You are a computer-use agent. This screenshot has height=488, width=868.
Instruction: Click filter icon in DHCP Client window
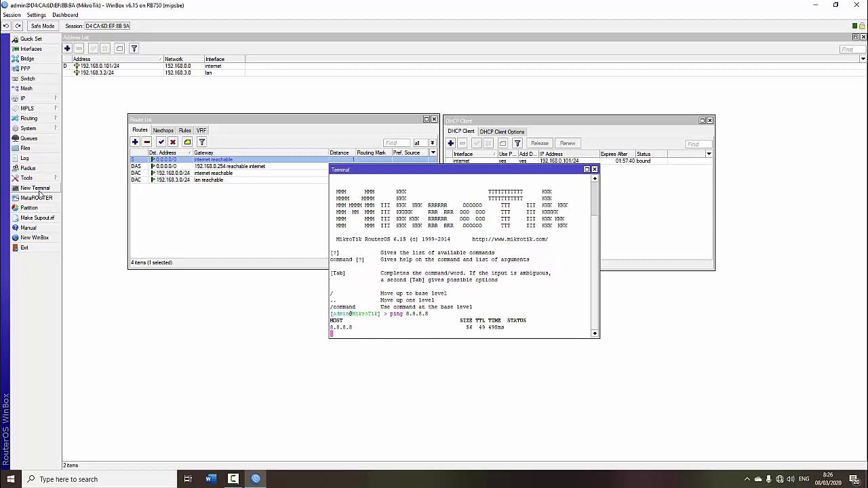click(x=517, y=143)
